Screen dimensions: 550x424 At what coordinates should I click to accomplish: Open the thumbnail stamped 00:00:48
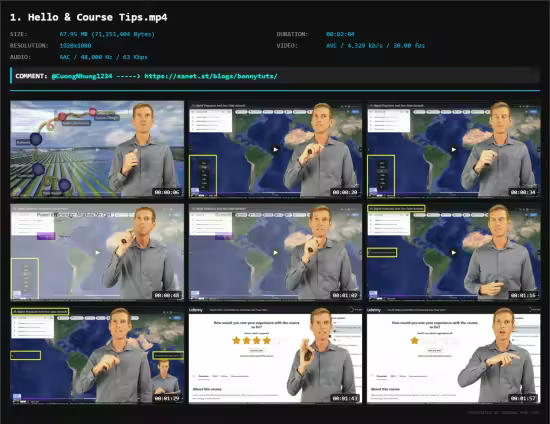97,252
